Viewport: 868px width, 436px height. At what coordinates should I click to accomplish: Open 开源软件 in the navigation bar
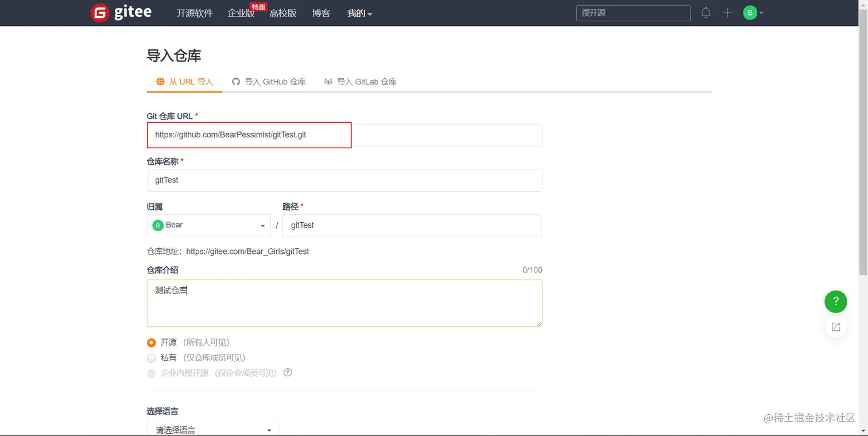pos(195,13)
